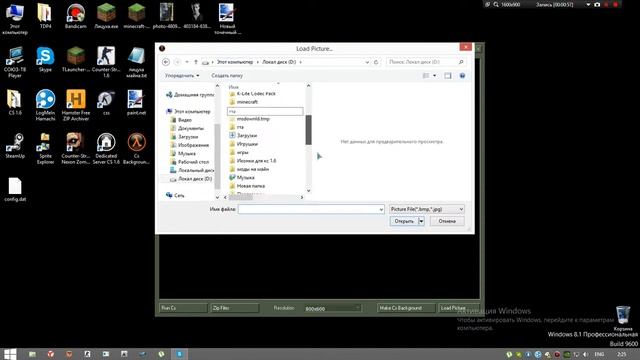Click the camera icon in recorder bar
This screenshot has width=640, height=360.
pyautogui.click(x=597, y=4)
